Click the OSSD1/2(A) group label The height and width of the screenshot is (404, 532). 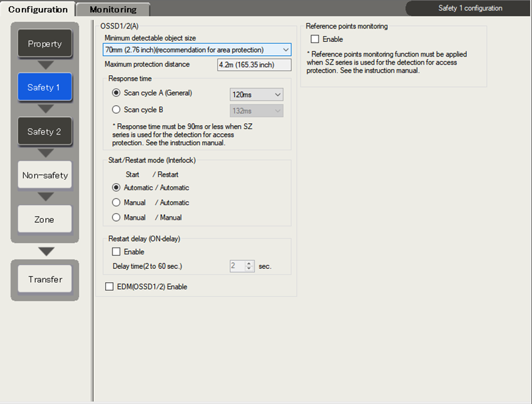(x=120, y=26)
